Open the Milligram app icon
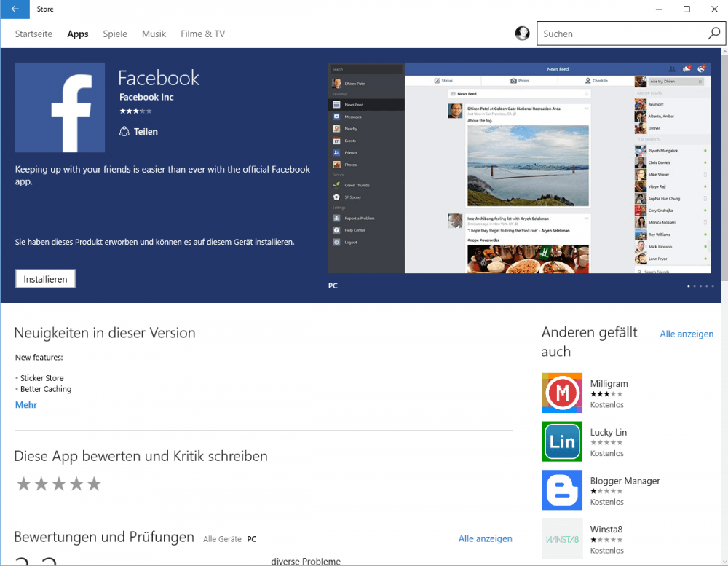Image resolution: width=728 pixels, height=566 pixels. tap(562, 393)
